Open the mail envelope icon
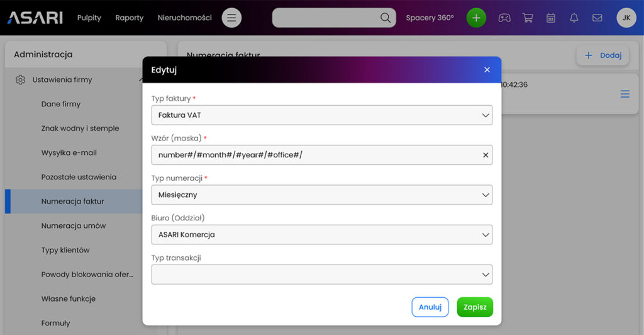 (597, 18)
